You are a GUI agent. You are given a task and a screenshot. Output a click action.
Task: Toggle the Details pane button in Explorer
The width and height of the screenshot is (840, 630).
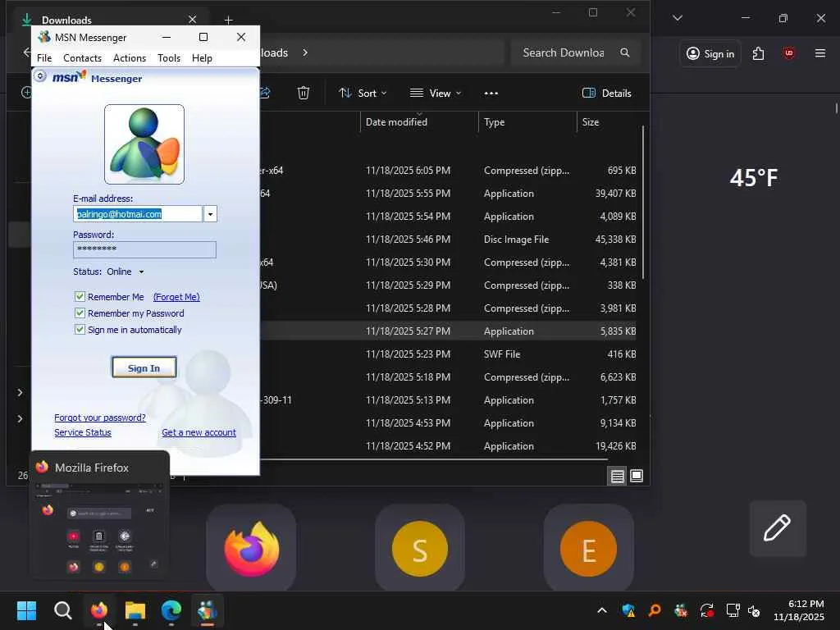click(x=606, y=94)
